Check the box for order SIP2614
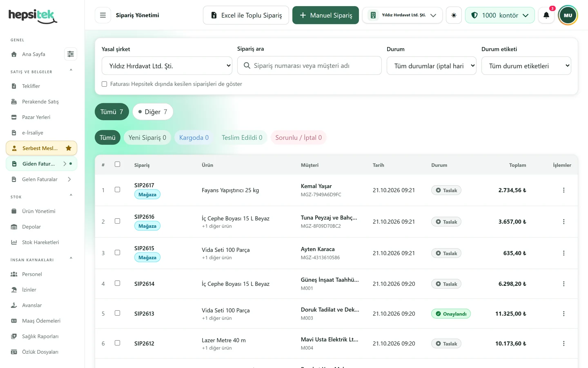The width and height of the screenshot is (588, 368). [117, 283]
